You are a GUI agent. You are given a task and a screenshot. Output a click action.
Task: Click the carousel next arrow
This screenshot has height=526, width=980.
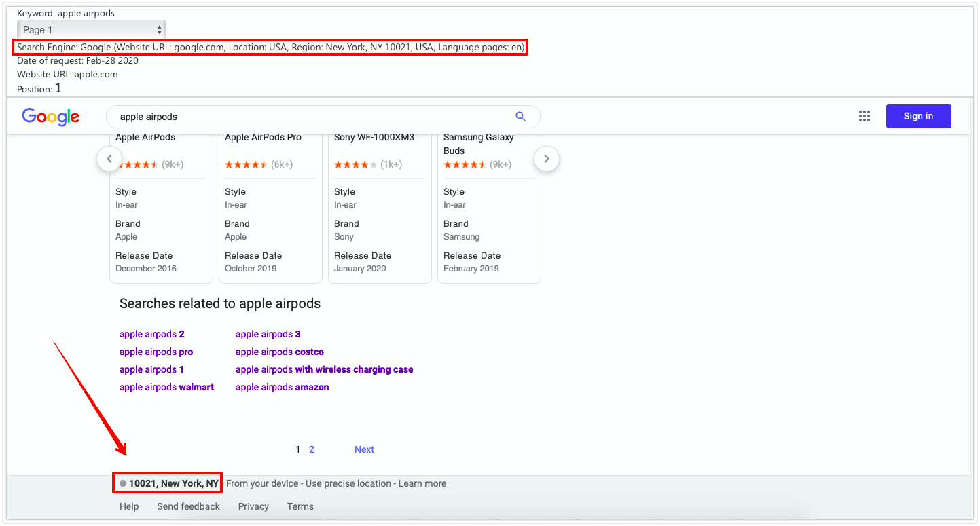[x=547, y=159]
